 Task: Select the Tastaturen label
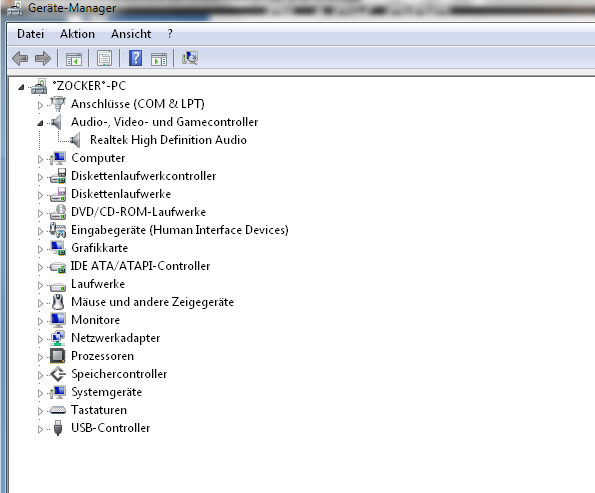point(99,410)
